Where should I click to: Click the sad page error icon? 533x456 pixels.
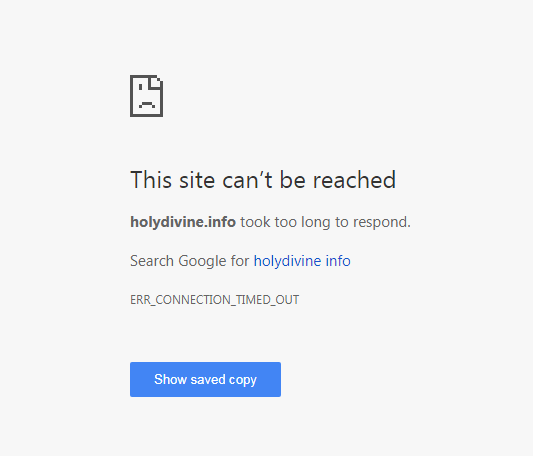pyautogui.click(x=147, y=96)
